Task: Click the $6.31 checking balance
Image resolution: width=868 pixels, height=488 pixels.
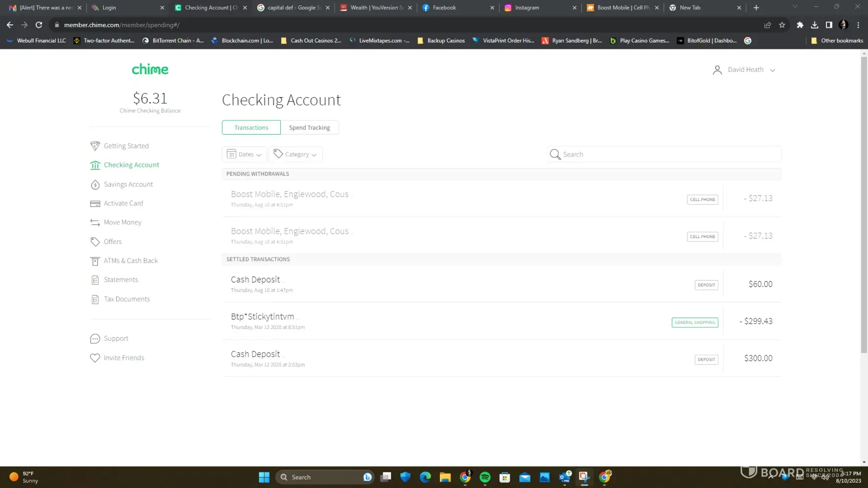Action: point(150,98)
